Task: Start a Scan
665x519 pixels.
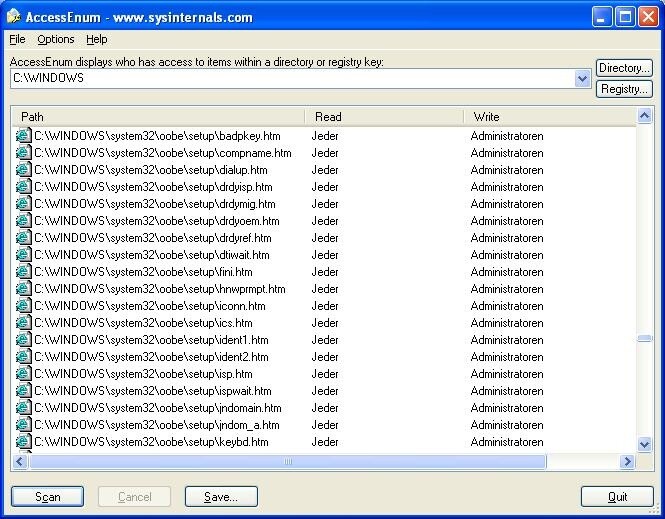Action: click(48, 497)
